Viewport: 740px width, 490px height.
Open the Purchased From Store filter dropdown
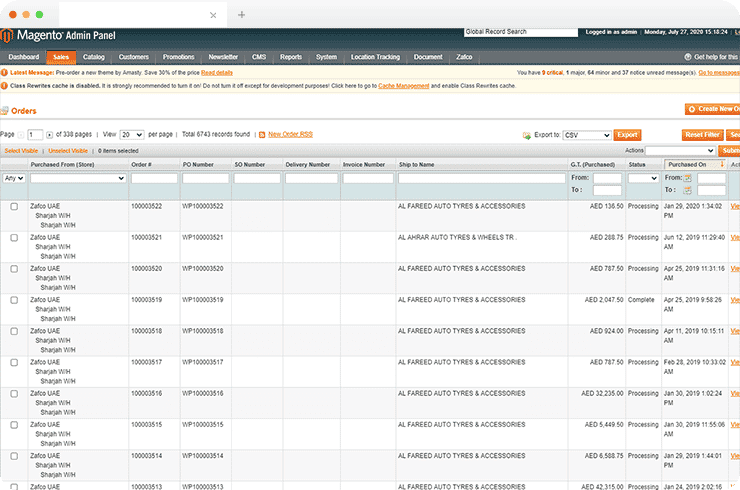click(x=78, y=178)
